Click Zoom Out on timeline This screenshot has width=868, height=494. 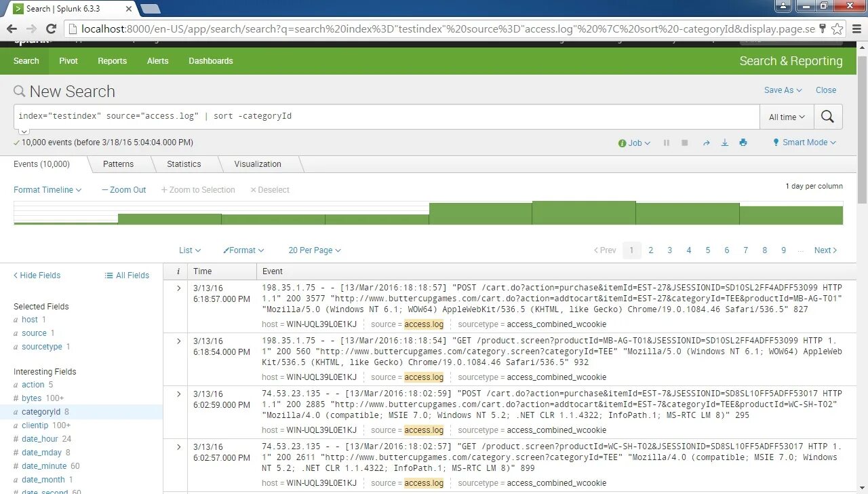123,190
